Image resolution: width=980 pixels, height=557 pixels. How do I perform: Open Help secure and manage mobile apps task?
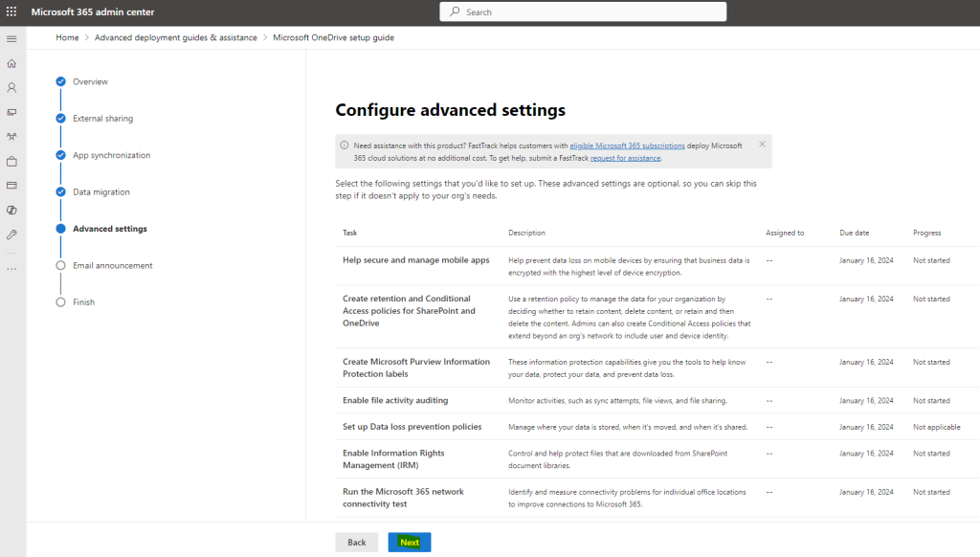[415, 260]
